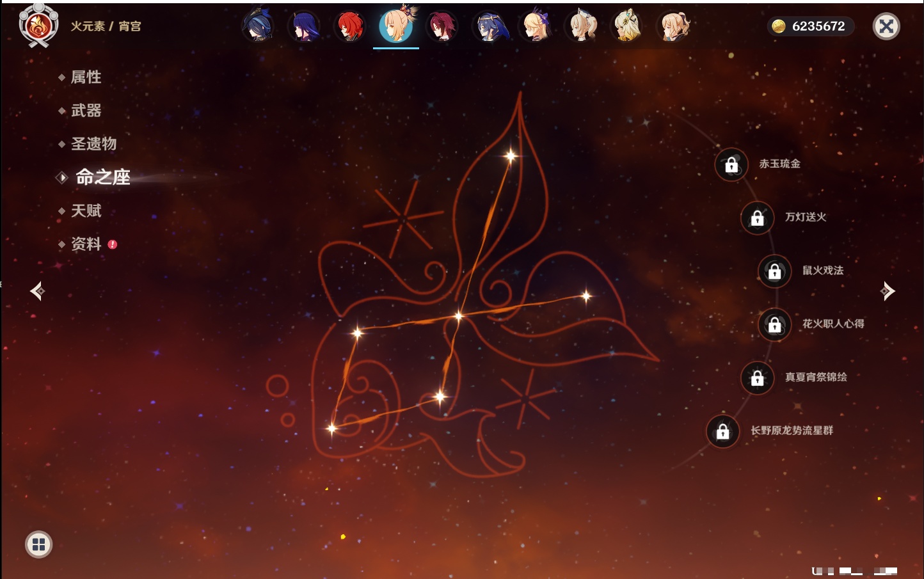This screenshot has width=924, height=579.
Task: Select the first character portrait with dark hat
Action: (x=258, y=27)
